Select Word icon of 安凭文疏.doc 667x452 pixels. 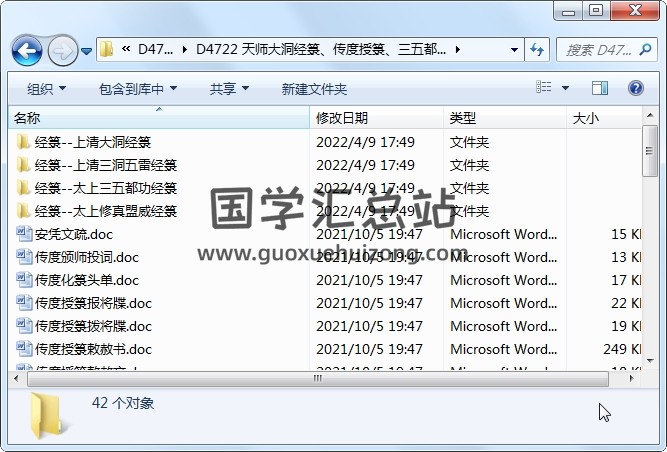click(x=24, y=234)
